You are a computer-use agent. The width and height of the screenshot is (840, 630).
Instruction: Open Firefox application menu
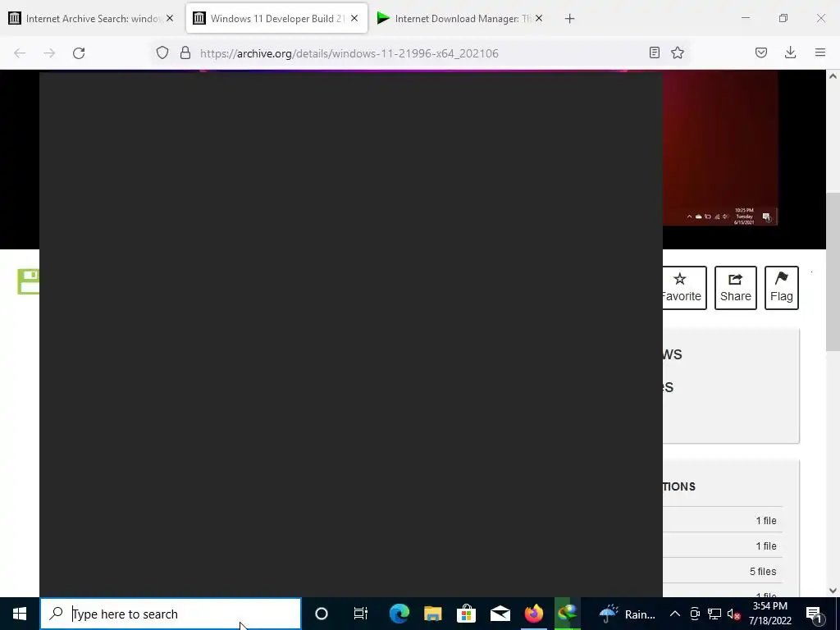point(820,52)
